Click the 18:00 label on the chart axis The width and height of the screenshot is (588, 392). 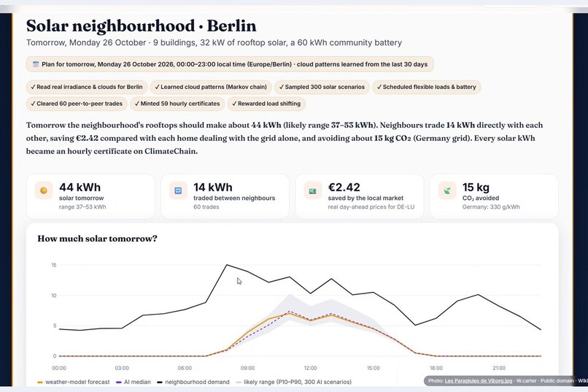436,368
